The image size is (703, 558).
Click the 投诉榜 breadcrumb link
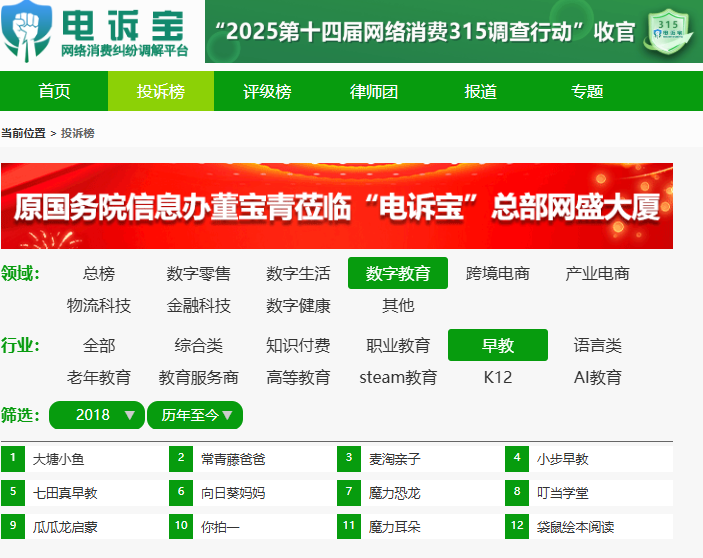78,133
